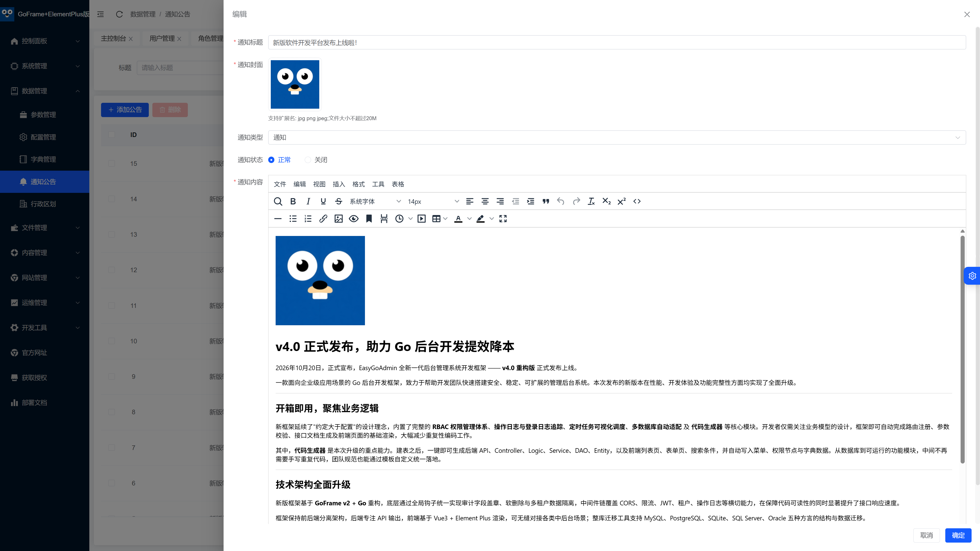This screenshot has width=980, height=551.
Task: Open 行政区划 in the sidebar
Action: (x=45, y=204)
